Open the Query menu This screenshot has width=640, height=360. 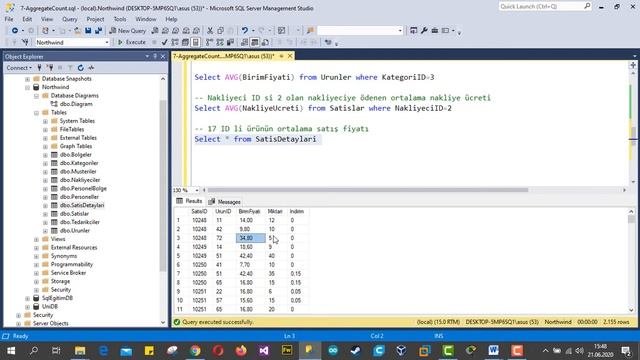(x=69, y=19)
